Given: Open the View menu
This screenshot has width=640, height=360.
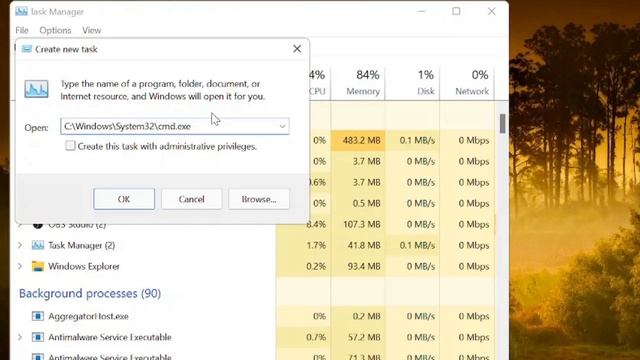Looking at the screenshot, I should tap(91, 30).
